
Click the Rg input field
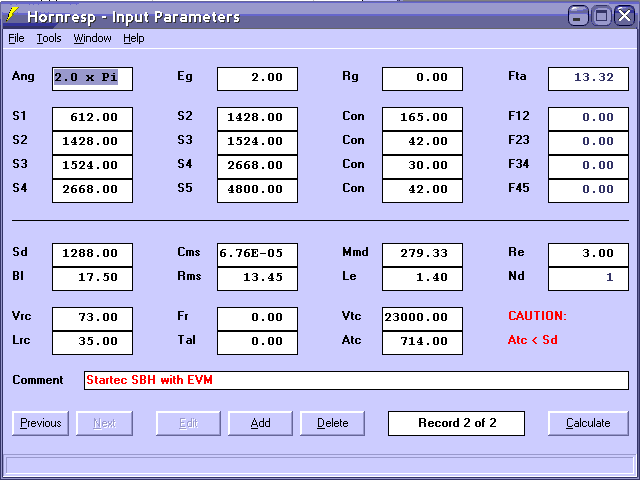click(422, 79)
